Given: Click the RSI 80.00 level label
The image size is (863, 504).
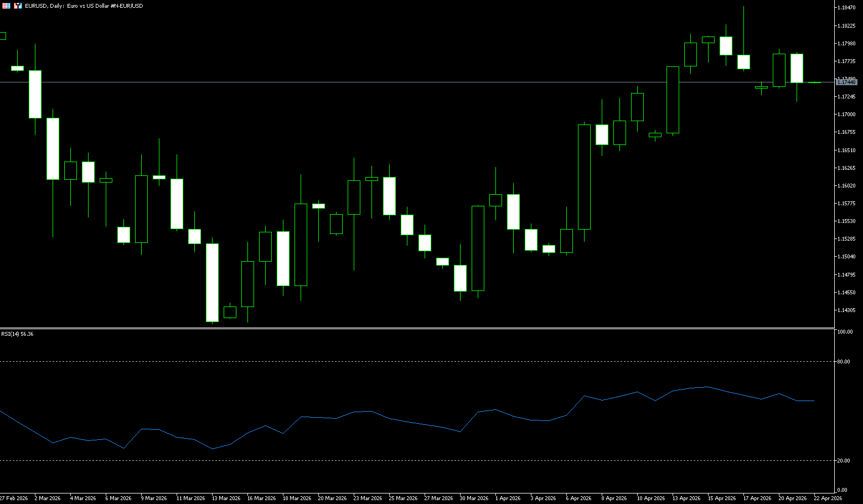Looking at the screenshot, I should point(844,362).
